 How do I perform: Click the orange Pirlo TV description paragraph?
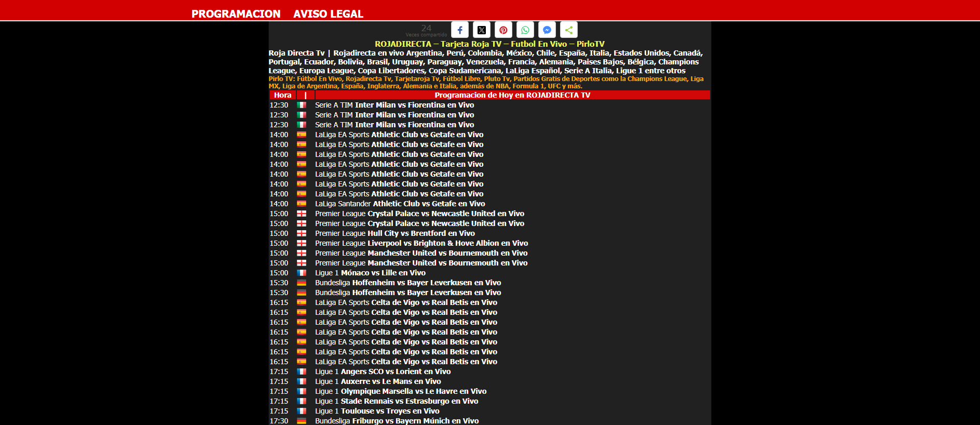[x=486, y=83]
